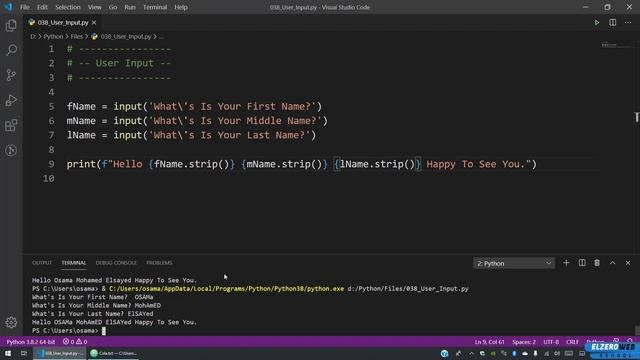640x360 pixels.
Task: Open the Explorer view in activity bar
Action: pyautogui.click(x=11, y=25)
